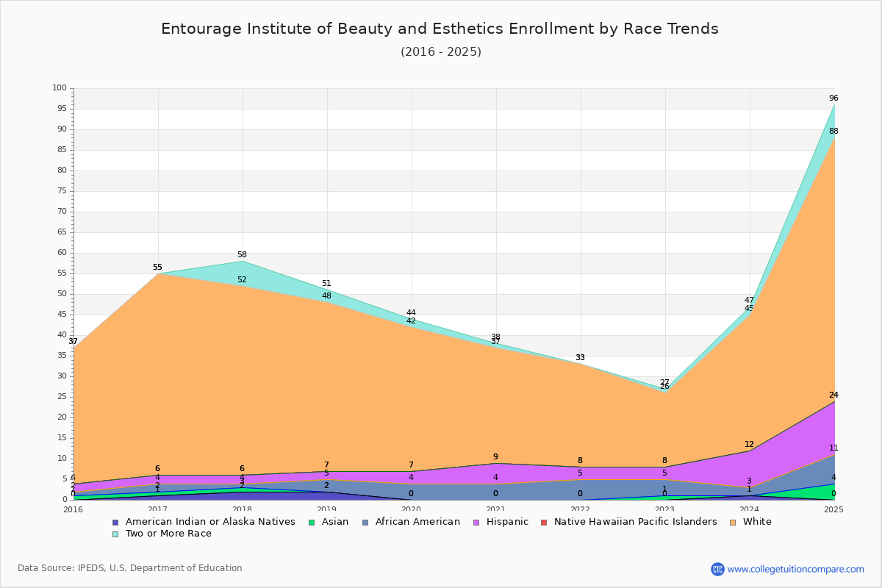This screenshot has height=588, width=882.
Task: Click the 2018 x-axis label
Action: pyautogui.click(x=243, y=509)
